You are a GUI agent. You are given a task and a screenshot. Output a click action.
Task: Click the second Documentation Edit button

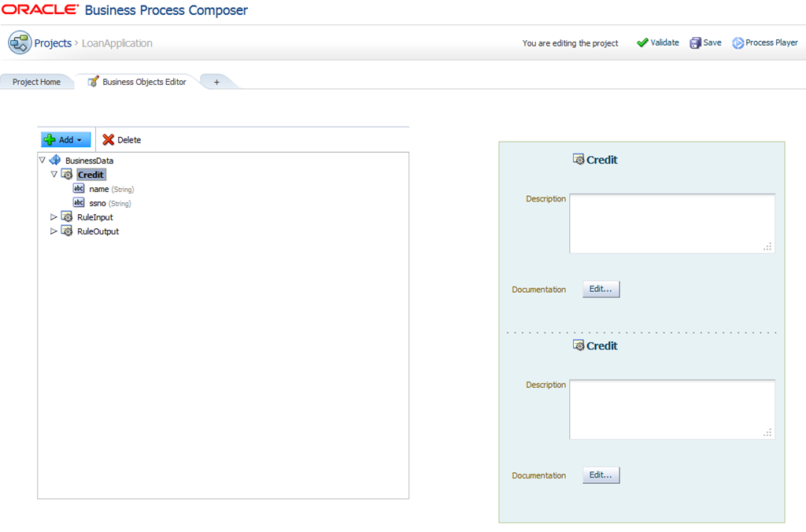601,475
